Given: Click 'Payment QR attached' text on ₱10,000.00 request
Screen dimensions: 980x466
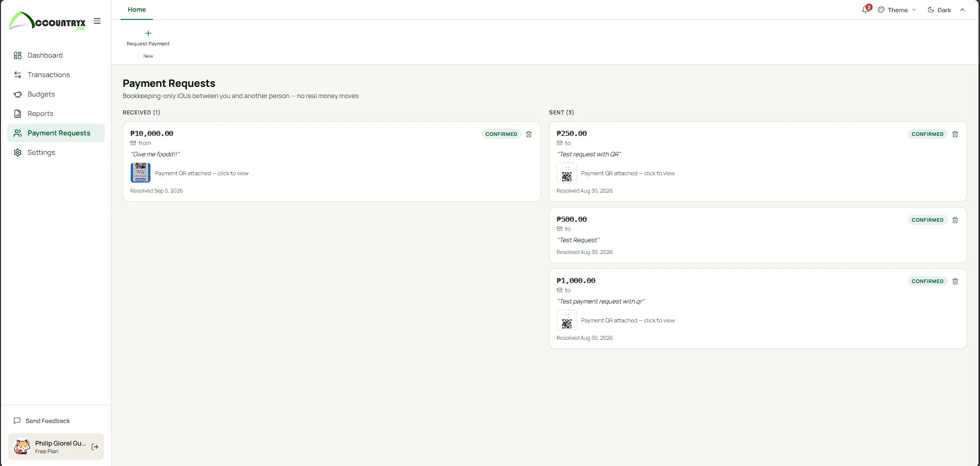Looking at the screenshot, I should (x=201, y=173).
